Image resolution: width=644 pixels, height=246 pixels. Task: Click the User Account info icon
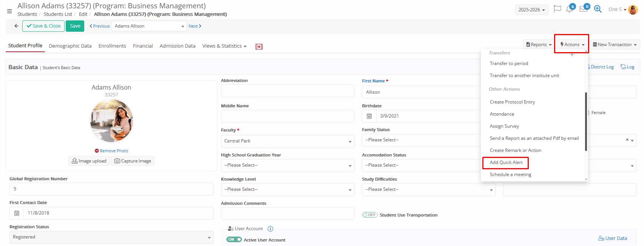[x=270, y=229]
